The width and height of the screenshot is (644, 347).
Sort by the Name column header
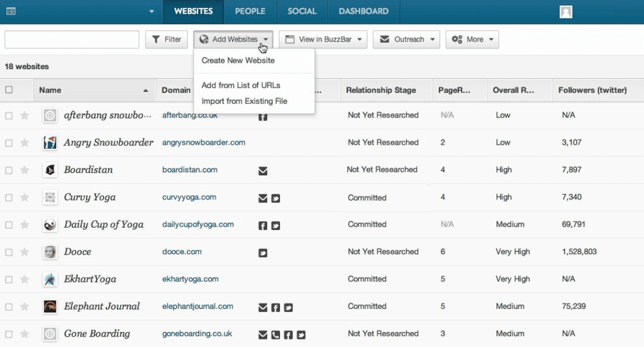coord(94,90)
